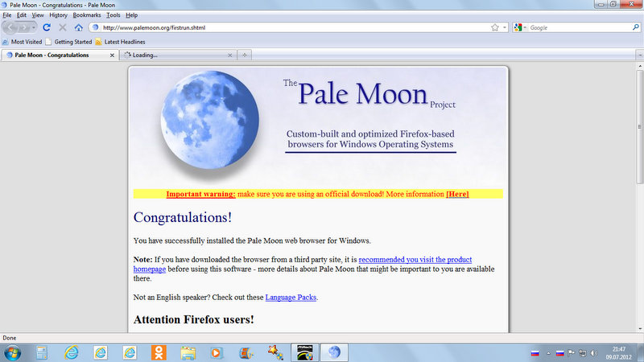Click the scrollbar up arrow
The height and width of the screenshot is (362, 644).
640,66
